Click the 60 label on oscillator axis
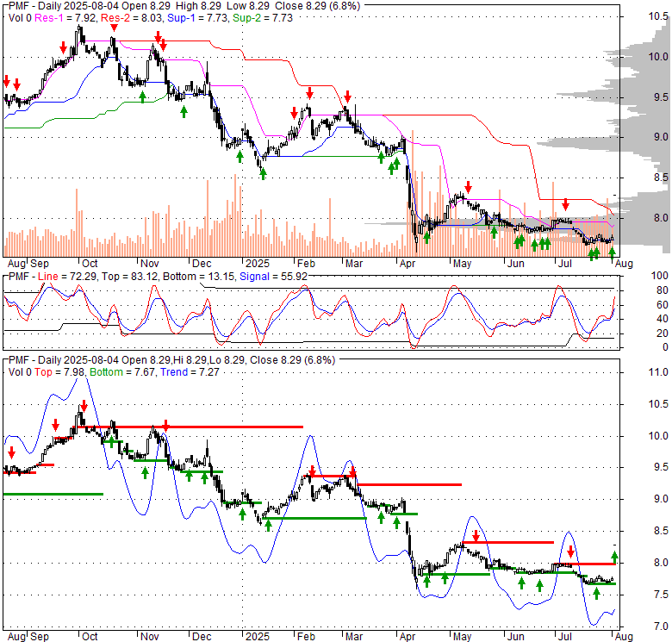 tap(663, 305)
